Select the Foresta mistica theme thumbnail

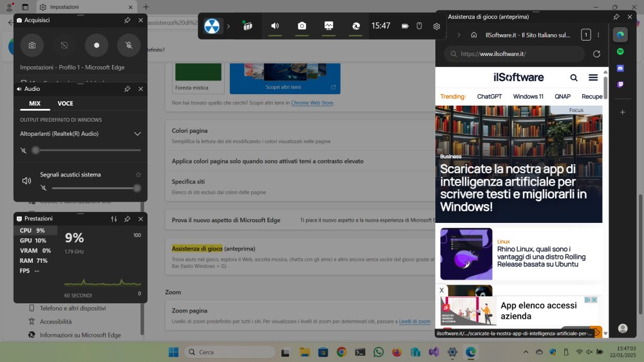(198, 77)
